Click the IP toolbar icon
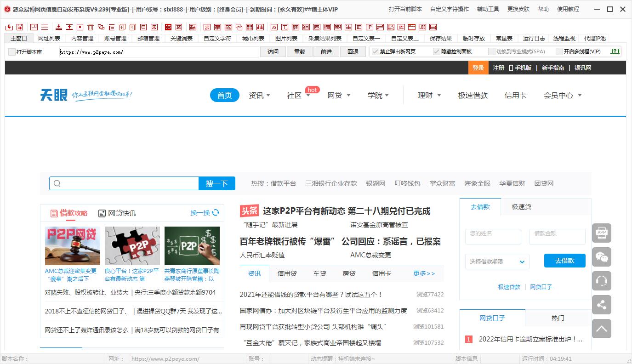This screenshot has height=364, width=632. pyautogui.click(x=370, y=27)
